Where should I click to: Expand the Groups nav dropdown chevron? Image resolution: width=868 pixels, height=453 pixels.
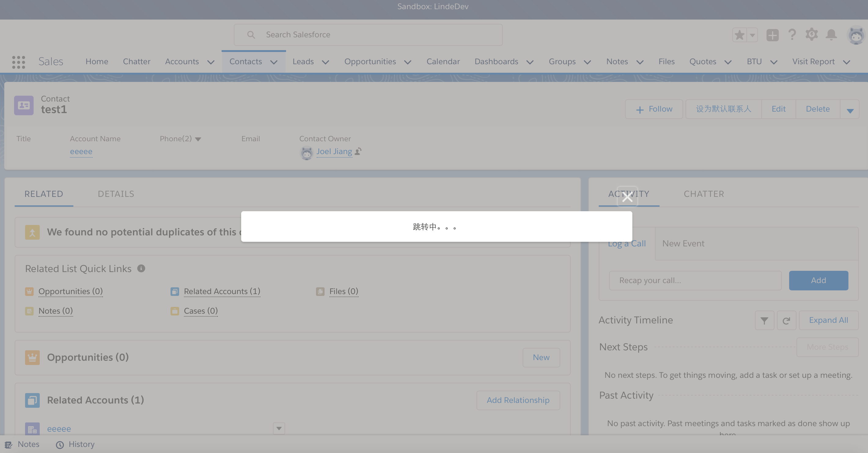pos(587,62)
